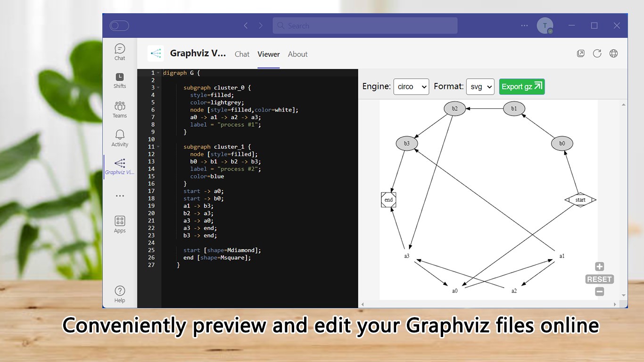Go back with the left chevron arrow
This screenshot has width=644, height=362.
click(x=246, y=25)
